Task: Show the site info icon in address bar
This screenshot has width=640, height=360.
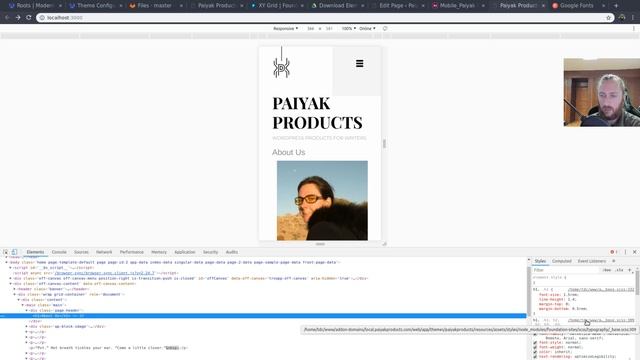Action: [42, 18]
